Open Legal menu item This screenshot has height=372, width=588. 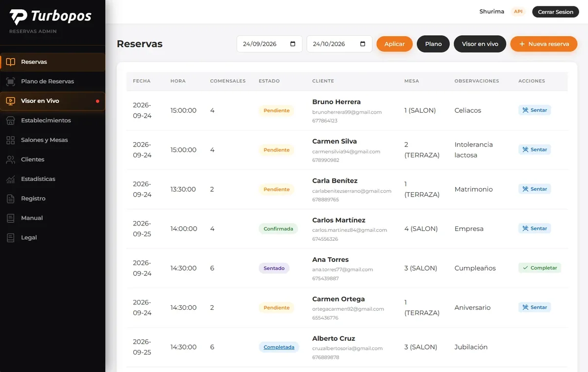(52, 238)
